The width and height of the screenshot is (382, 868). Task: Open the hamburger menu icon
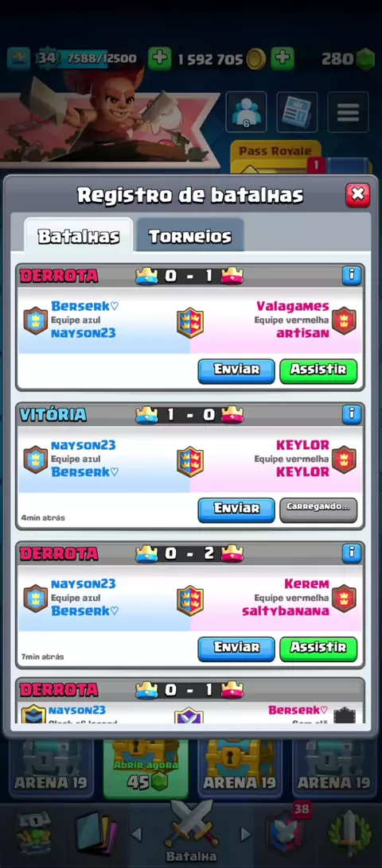point(349,112)
